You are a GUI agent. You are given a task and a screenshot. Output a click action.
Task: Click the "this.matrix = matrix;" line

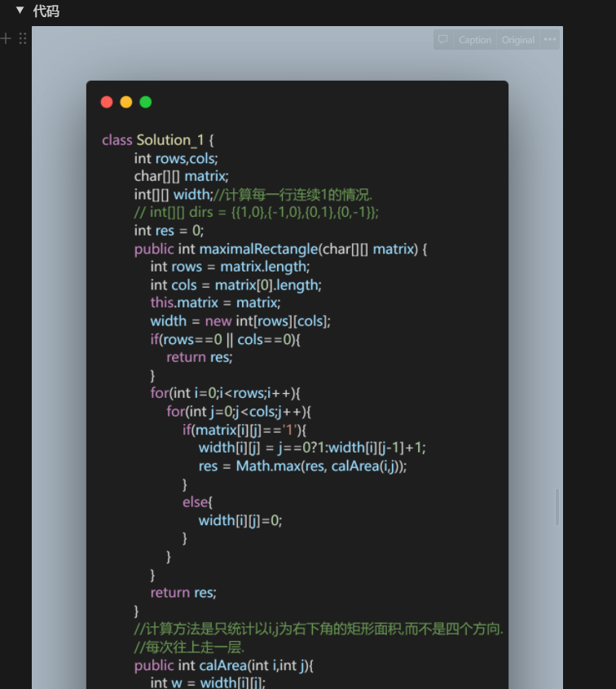[x=216, y=303]
